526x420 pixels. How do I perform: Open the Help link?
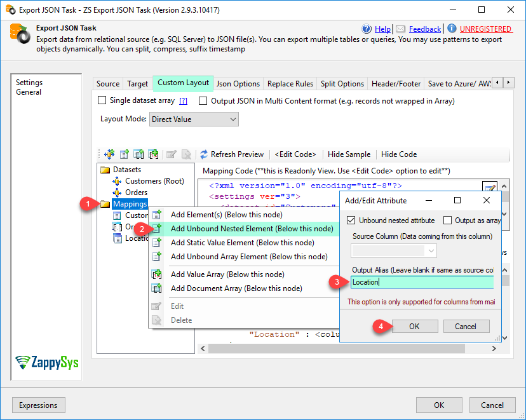tap(382, 29)
